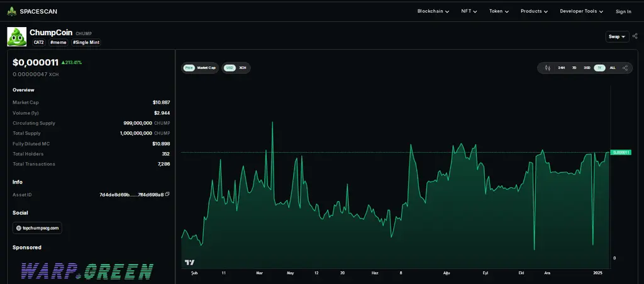
Task: Expand the Token menu
Action: point(499,11)
